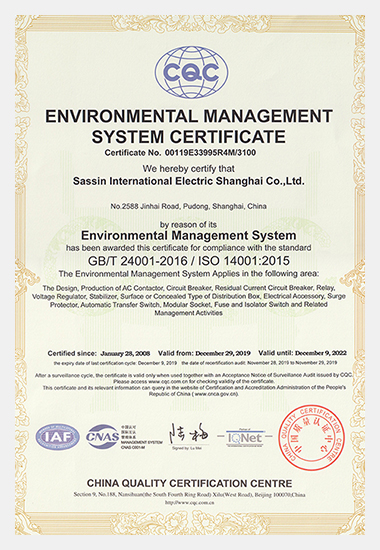Click the IQNet logo

click(x=245, y=438)
